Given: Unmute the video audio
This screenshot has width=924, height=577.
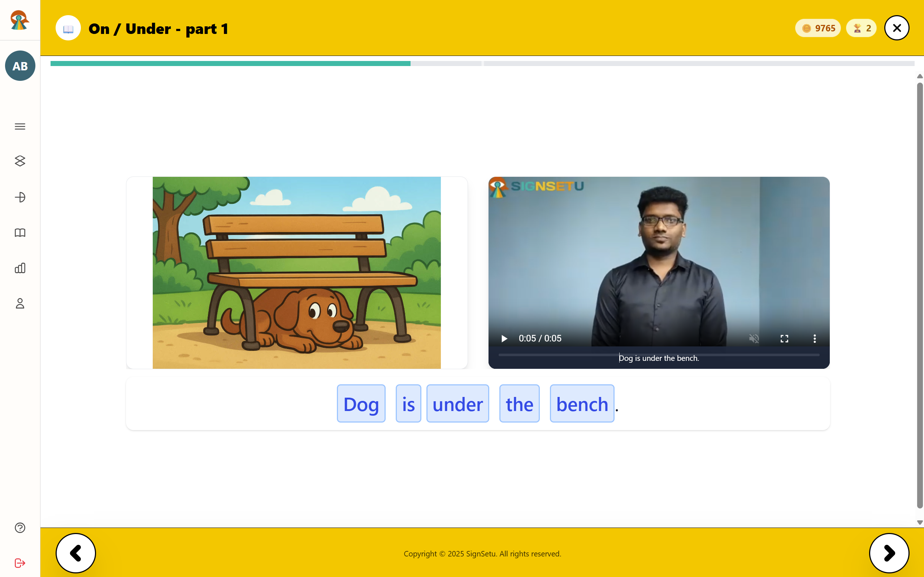Looking at the screenshot, I should point(754,338).
